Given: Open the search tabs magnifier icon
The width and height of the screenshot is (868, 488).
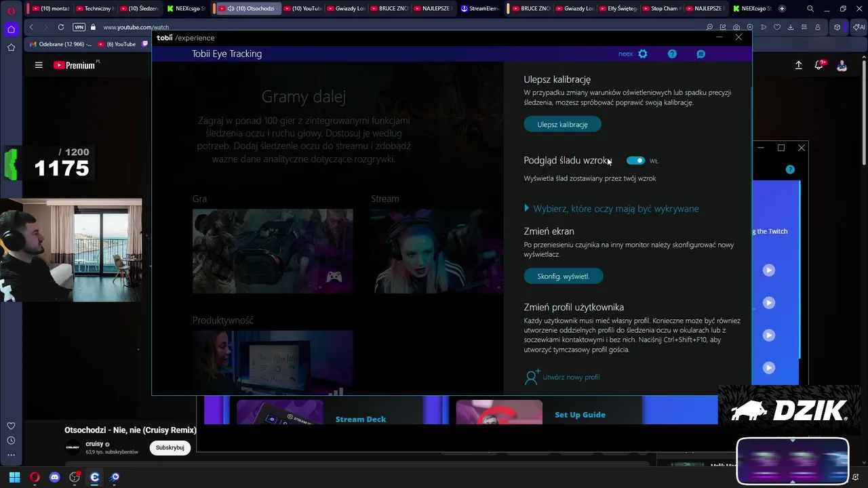Looking at the screenshot, I should (810, 9).
